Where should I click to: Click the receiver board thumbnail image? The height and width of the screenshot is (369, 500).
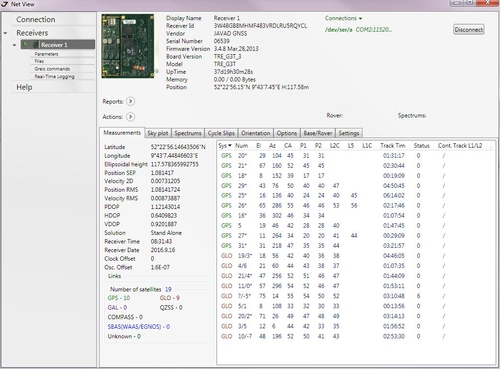(128, 46)
